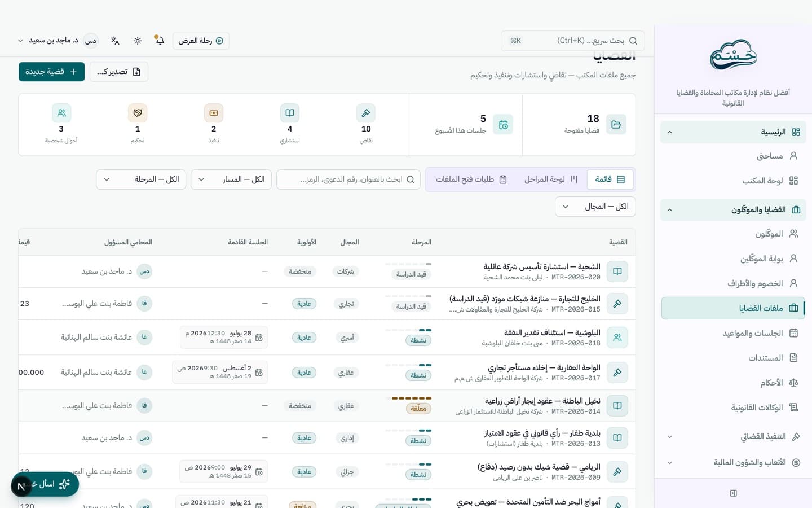Click the بحث سريع quick search field
Image resolution: width=812 pixels, height=508 pixels.
tap(572, 41)
